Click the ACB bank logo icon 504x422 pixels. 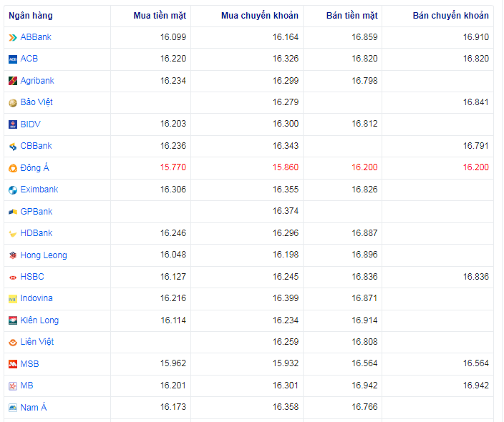(x=13, y=59)
